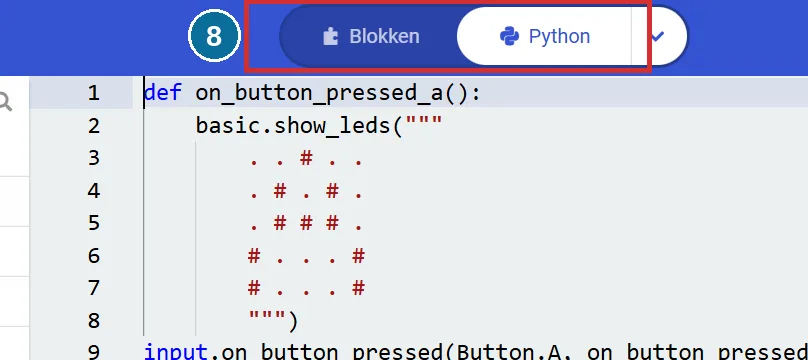Click the LED pattern row on line 6
808x360 pixels.
(306, 256)
